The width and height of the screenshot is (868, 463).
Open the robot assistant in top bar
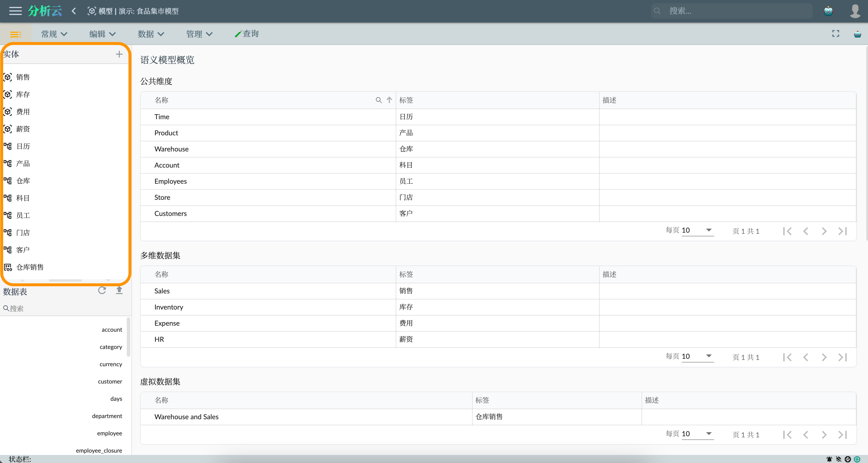(828, 11)
